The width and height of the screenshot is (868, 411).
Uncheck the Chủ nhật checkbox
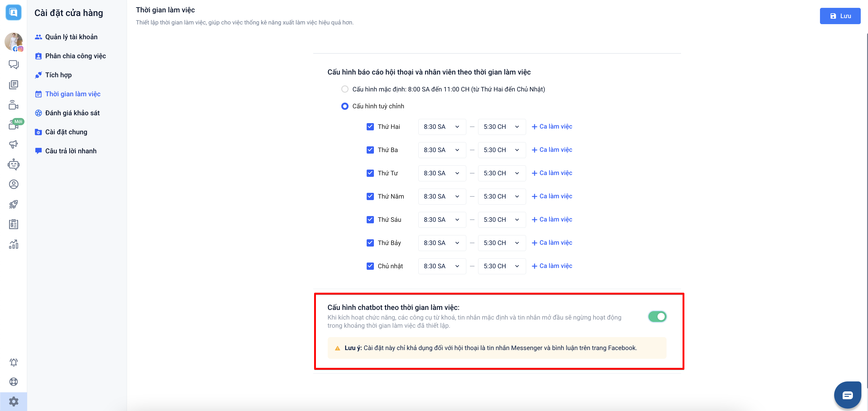(x=370, y=266)
